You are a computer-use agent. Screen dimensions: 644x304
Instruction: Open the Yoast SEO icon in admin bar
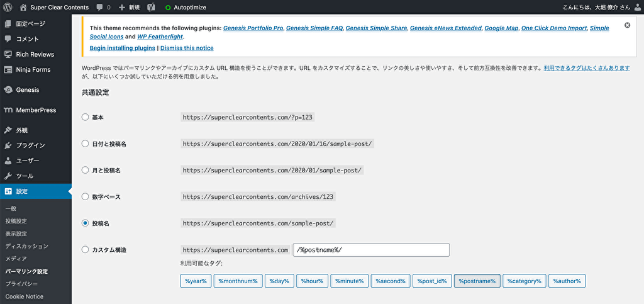pyautogui.click(x=151, y=7)
